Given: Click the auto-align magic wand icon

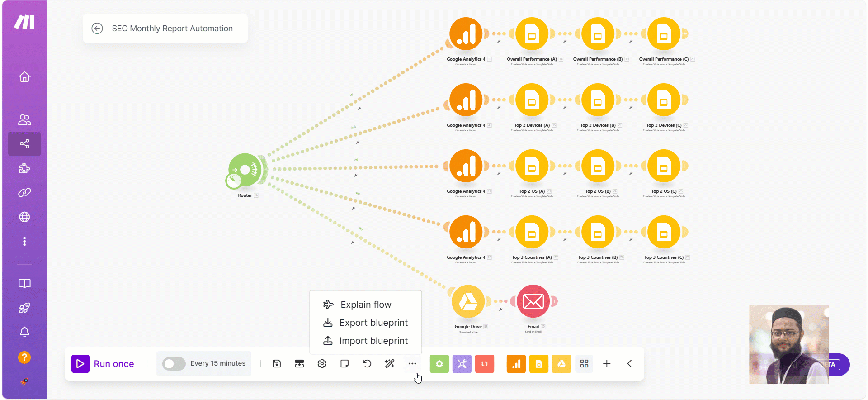Looking at the screenshot, I should click(390, 364).
